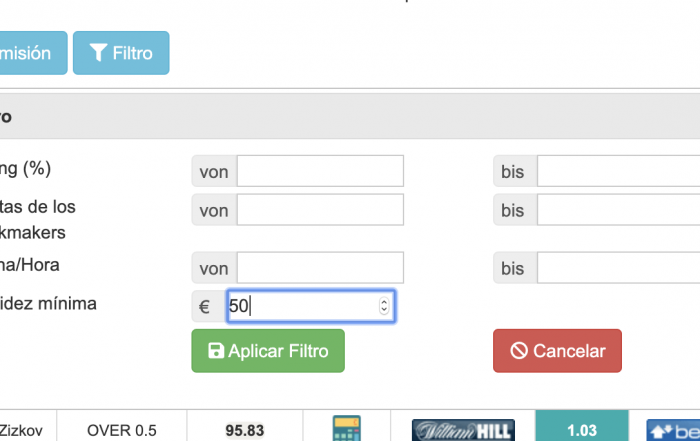Cancel the filter with Cancelar
Screen dimensions: 700x441
(x=557, y=351)
